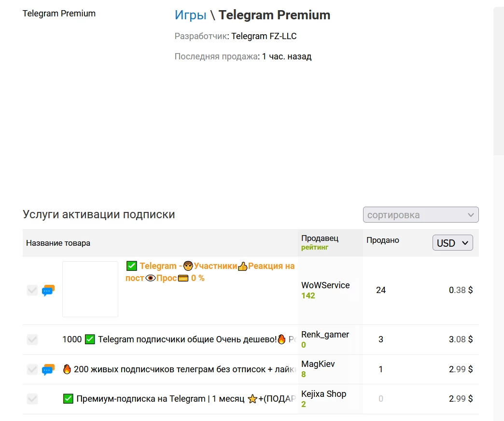Click the 2.99 $ price in MagKiev row
Viewport: 504px width, 421px height.
click(461, 369)
